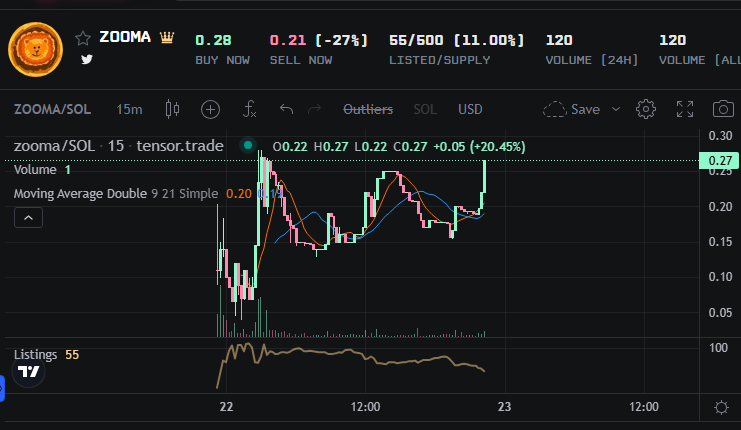The image size is (741, 430).
Task: Open ZOOMA's Twitter profile
Action: click(x=86, y=60)
